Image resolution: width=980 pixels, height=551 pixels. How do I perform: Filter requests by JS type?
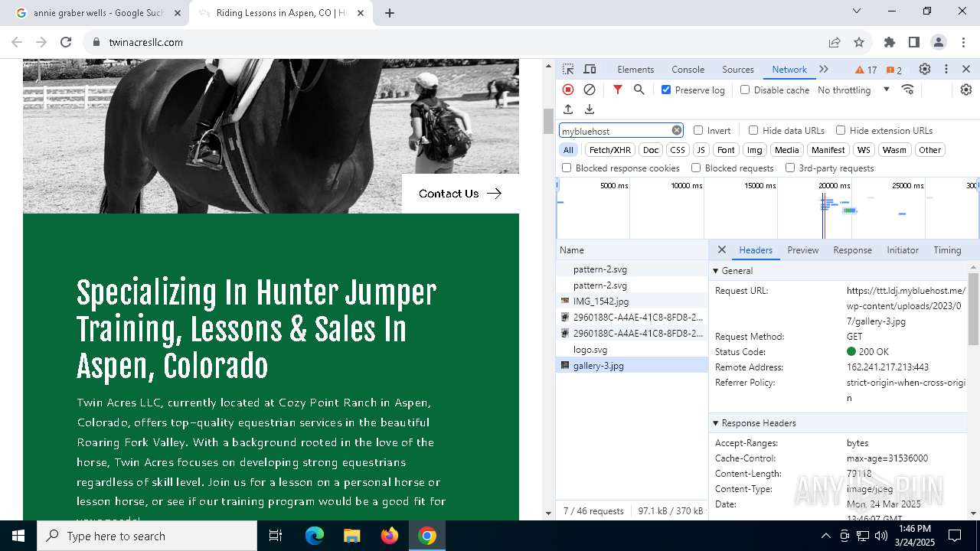click(x=701, y=150)
